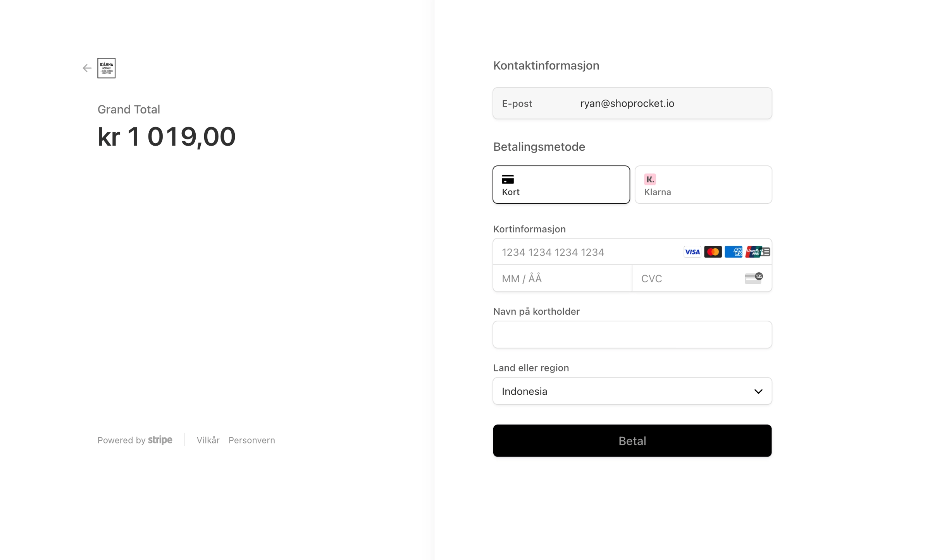Click the UnionPay card icon

[x=753, y=252]
